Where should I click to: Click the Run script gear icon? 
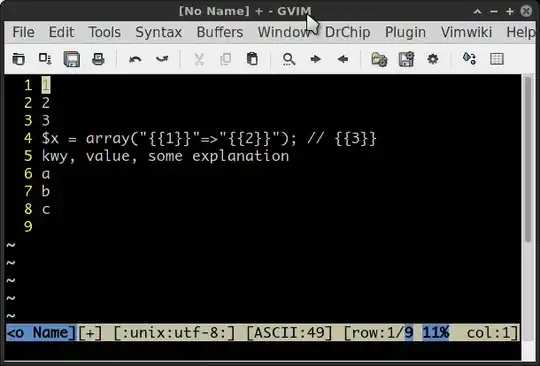[x=433, y=59]
